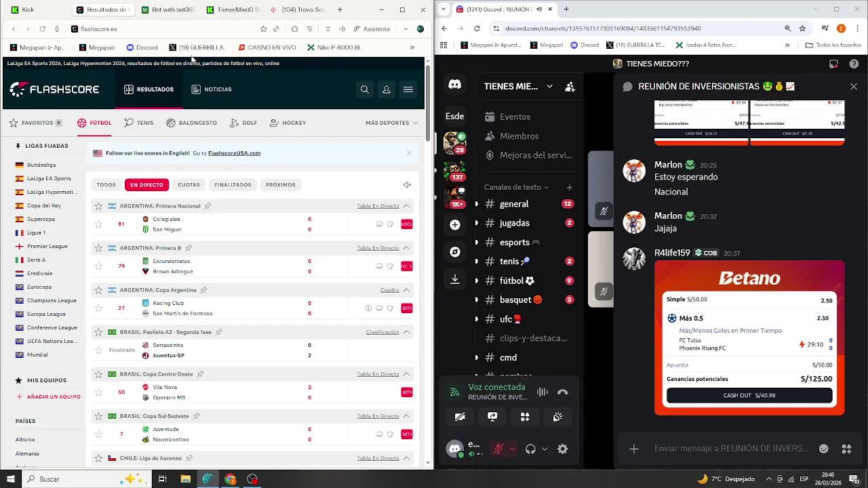Star the Argentina Primera Nacional league
This screenshot has height=488, width=868.
pos(98,206)
